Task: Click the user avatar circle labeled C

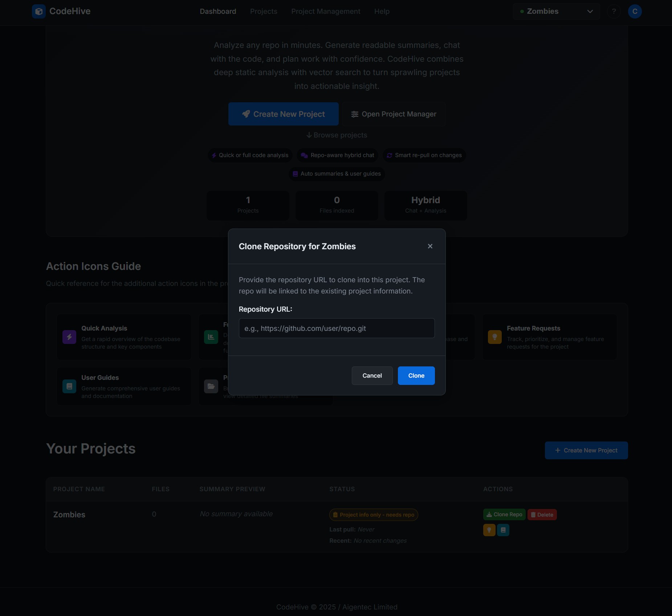Action: [x=635, y=11]
